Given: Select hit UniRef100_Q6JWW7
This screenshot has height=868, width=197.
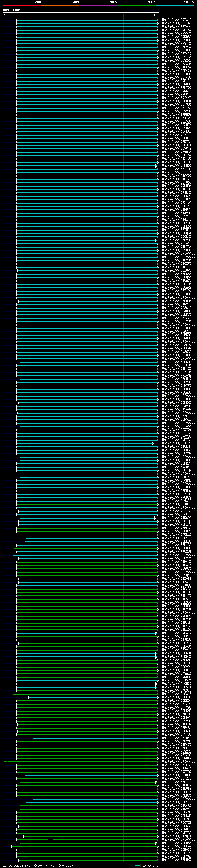Looking at the screenshot, I should tap(177, 586).
